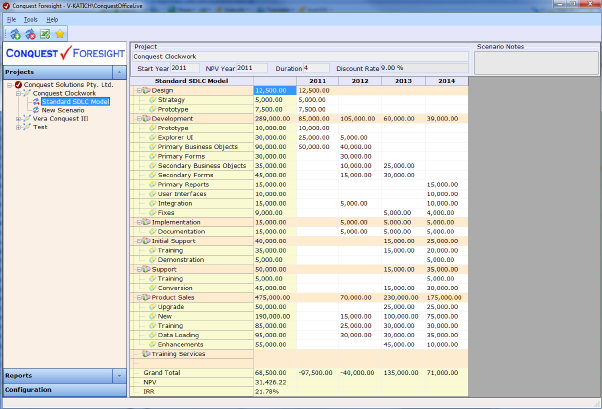The image size is (602, 409).
Task: Click the Start Year field
Action: pos(185,68)
